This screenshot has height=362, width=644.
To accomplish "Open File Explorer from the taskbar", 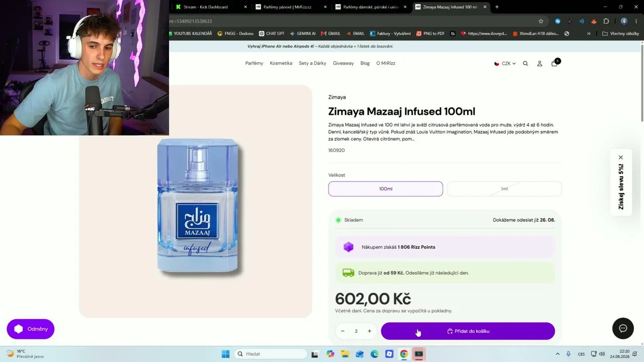I will pyautogui.click(x=345, y=354).
